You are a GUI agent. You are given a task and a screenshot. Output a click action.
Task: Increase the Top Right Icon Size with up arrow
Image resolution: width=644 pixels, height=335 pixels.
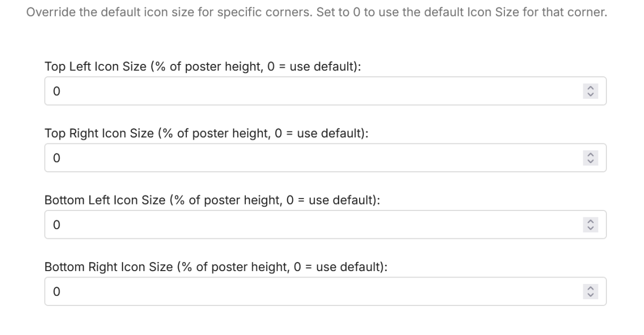(591, 155)
